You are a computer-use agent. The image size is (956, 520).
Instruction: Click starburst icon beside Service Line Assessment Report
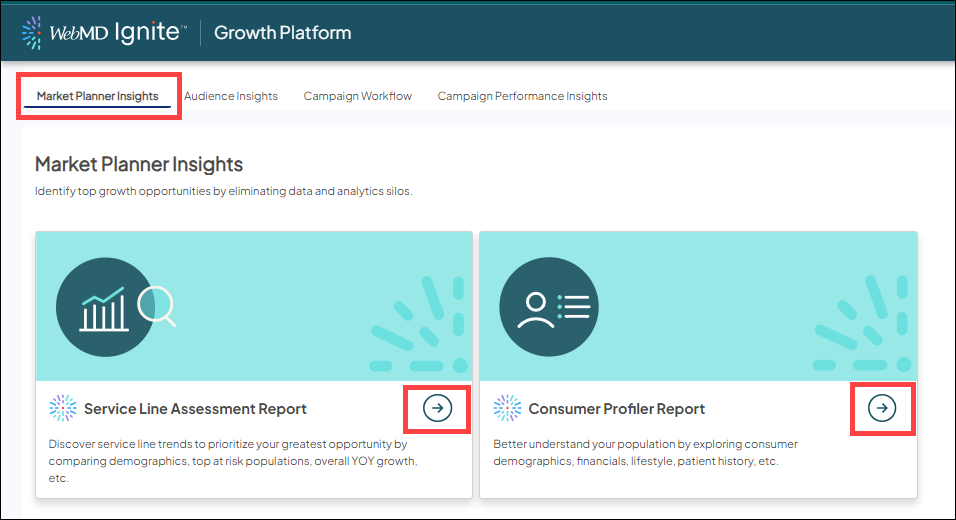click(x=63, y=408)
